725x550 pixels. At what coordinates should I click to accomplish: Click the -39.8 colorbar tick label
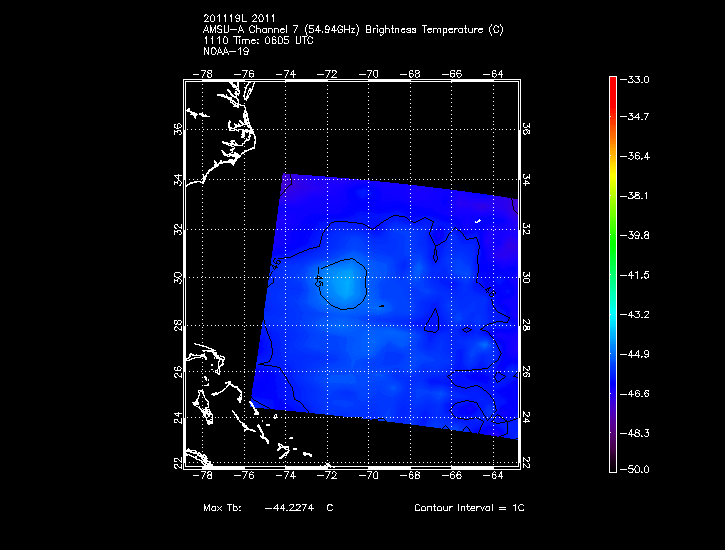pos(635,236)
